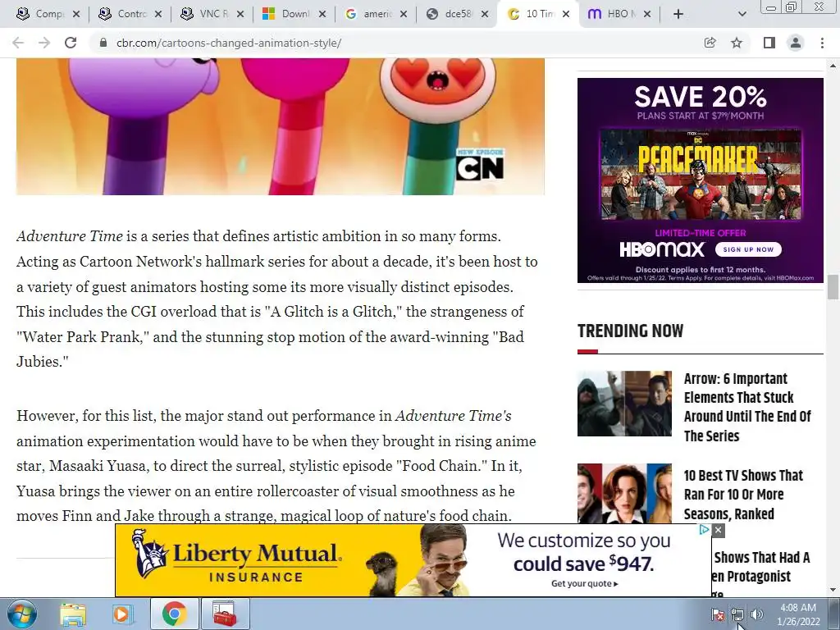Click Get your quote on Liberty ad
Screen dimensions: 840x630
pyautogui.click(x=584, y=583)
